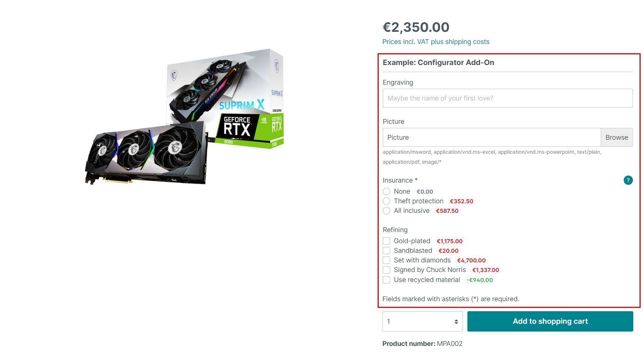Select the None insurance option
Viewport: 644px width, 360px height.
[386, 191]
